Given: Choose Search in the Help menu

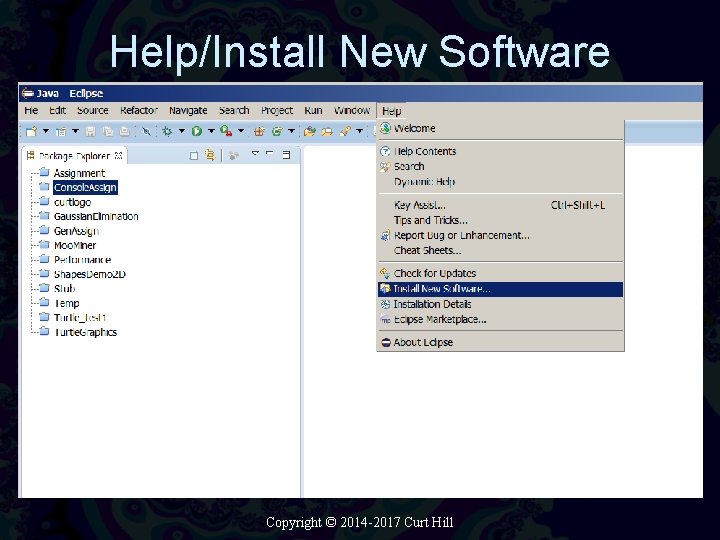Looking at the screenshot, I should [x=500, y=167].
